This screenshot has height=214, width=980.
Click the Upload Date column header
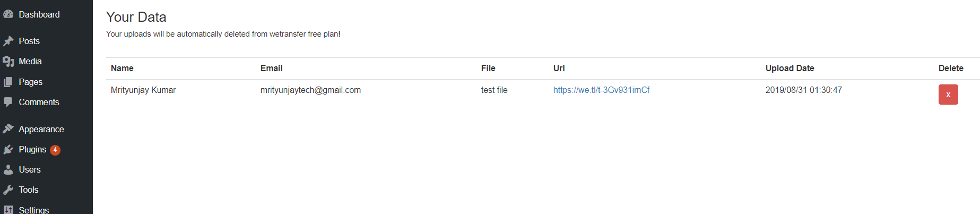790,69
